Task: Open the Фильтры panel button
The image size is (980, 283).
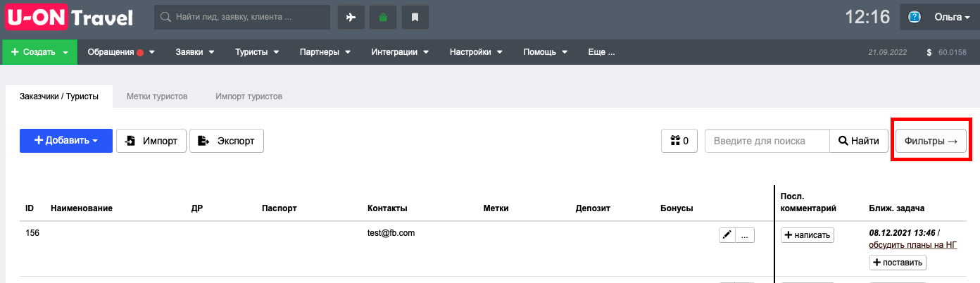Action: pyautogui.click(x=931, y=141)
